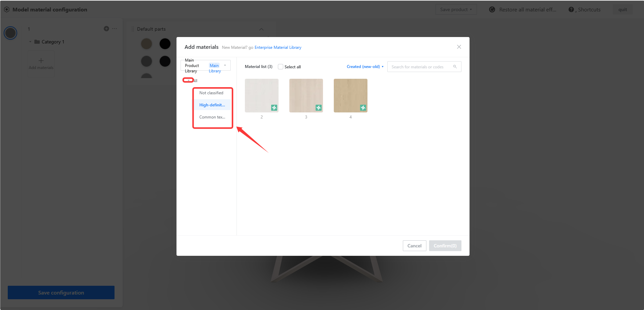Select material thumbnail labeled 4
644x310 pixels.
click(351, 96)
